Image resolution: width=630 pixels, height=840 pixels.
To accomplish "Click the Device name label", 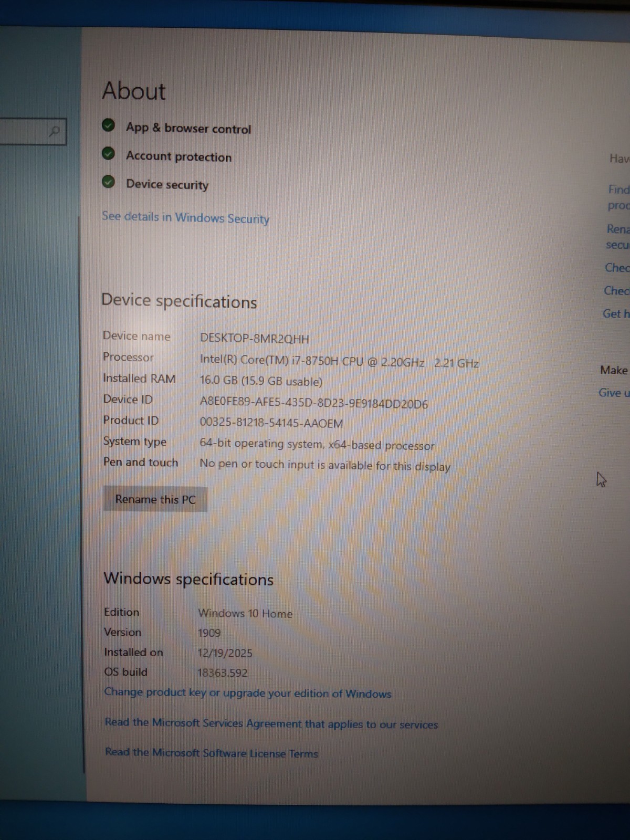I will pyautogui.click(x=136, y=336).
